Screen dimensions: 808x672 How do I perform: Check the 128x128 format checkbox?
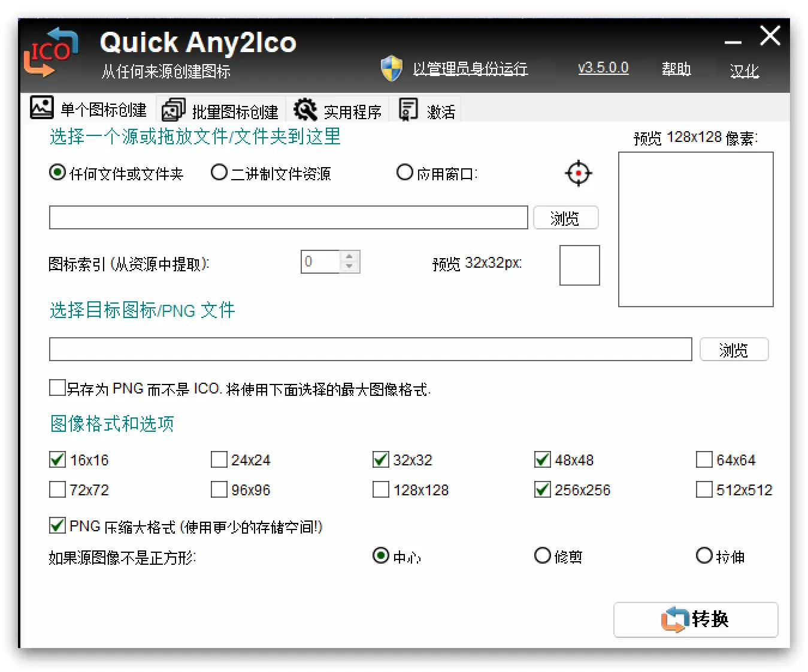point(381,489)
